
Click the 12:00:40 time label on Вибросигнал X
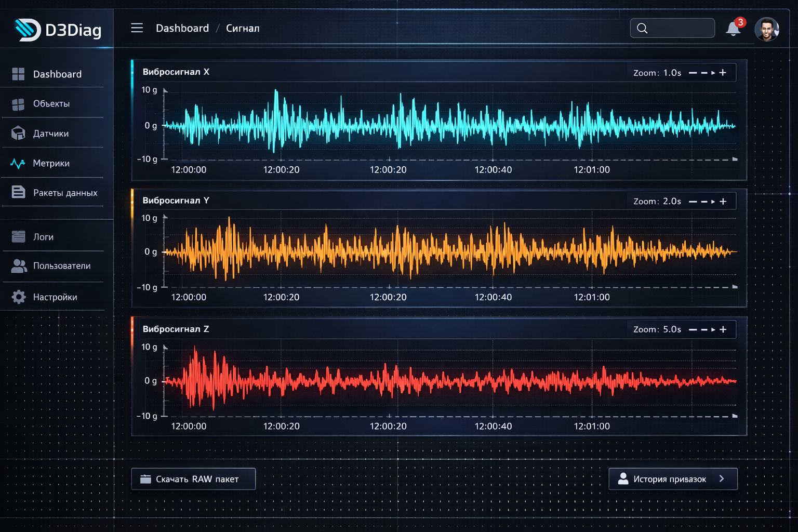(x=493, y=170)
